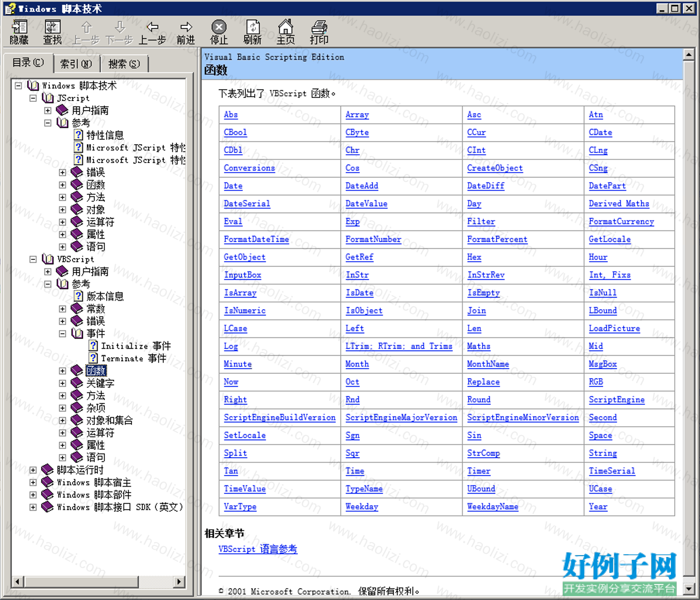Click the Windows 脚本部件 book icon

pyautogui.click(x=47, y=495)
